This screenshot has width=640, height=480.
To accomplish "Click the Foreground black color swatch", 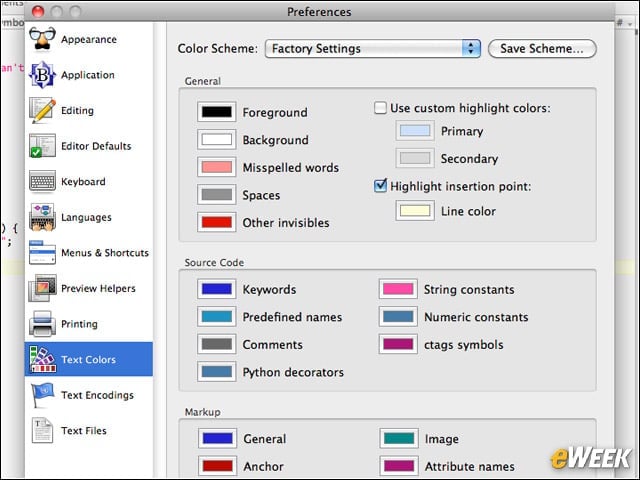I will pos(217,112).
